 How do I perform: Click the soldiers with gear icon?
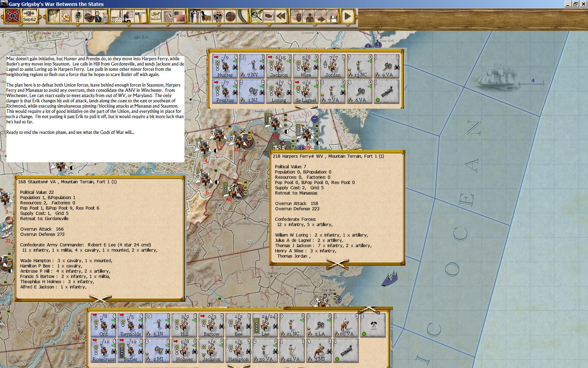point(218,16)
